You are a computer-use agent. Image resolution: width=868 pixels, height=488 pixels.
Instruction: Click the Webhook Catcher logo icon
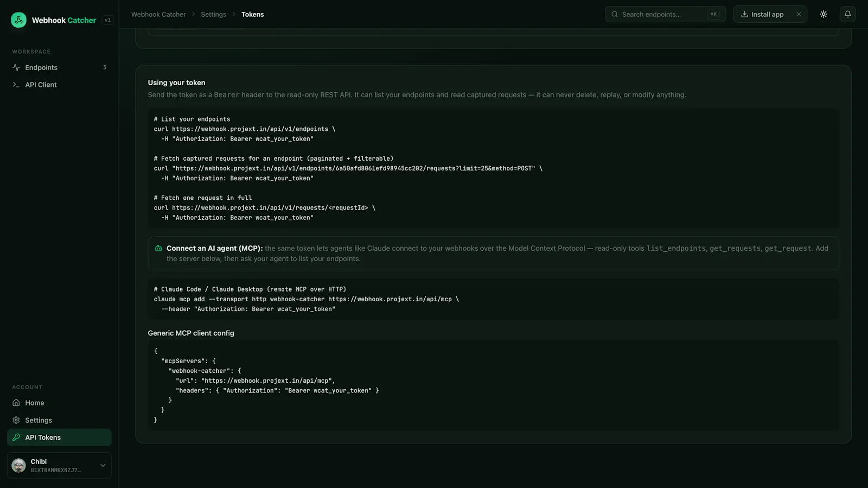pyautogui.click(x=18, y=20)
